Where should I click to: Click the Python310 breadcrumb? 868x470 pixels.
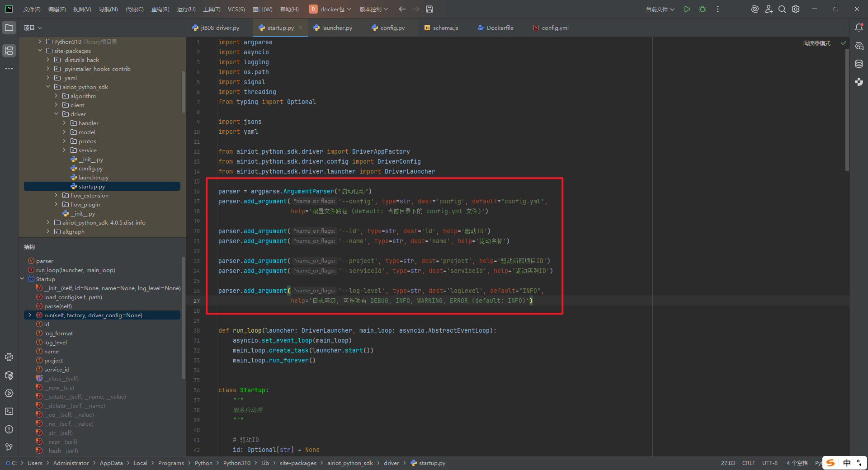point(236,463)
